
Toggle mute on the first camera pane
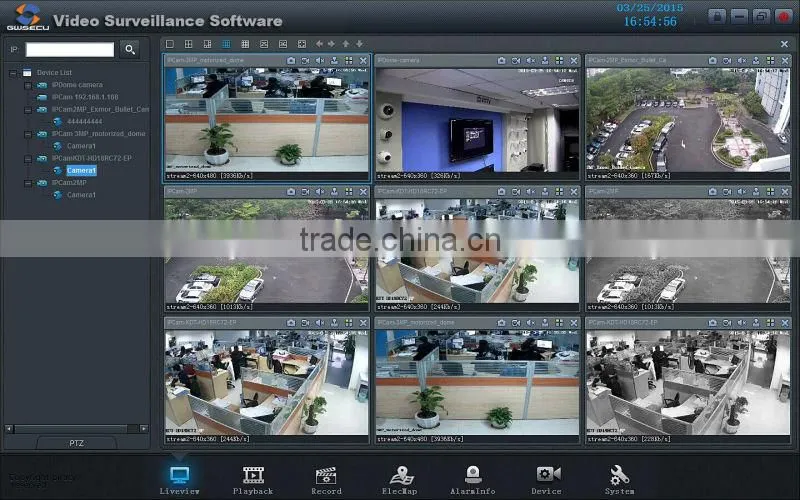pyautogui.click(x=320, y=60)
